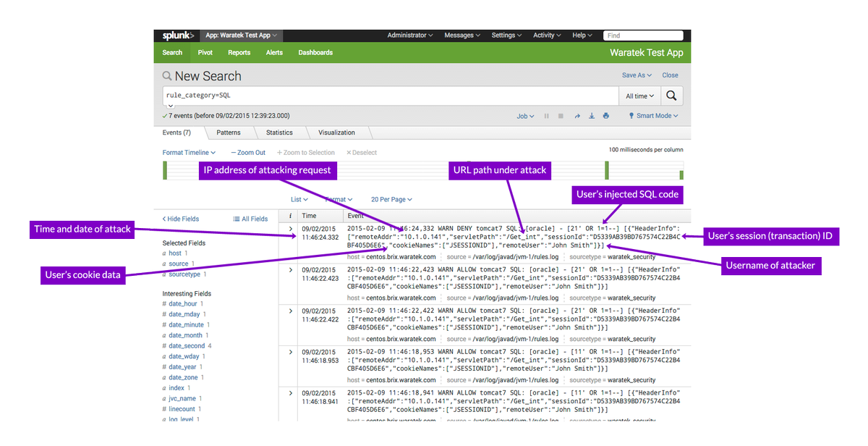Viewport: 868px width, 446px height.
Task: Click the Splunk logo
Action: click(x=176, y=35)
